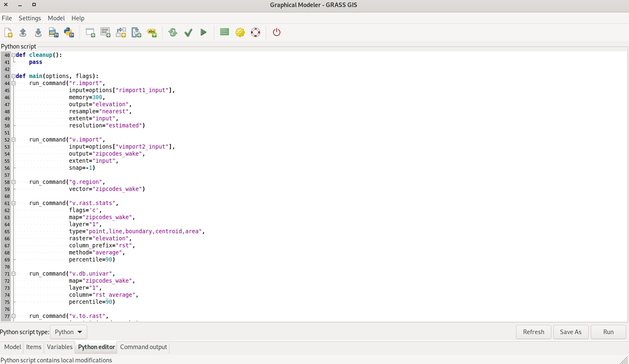Click the Save As button
Image resolution: width=629 pixels, height=364 pixels.
tap(570, 332)
